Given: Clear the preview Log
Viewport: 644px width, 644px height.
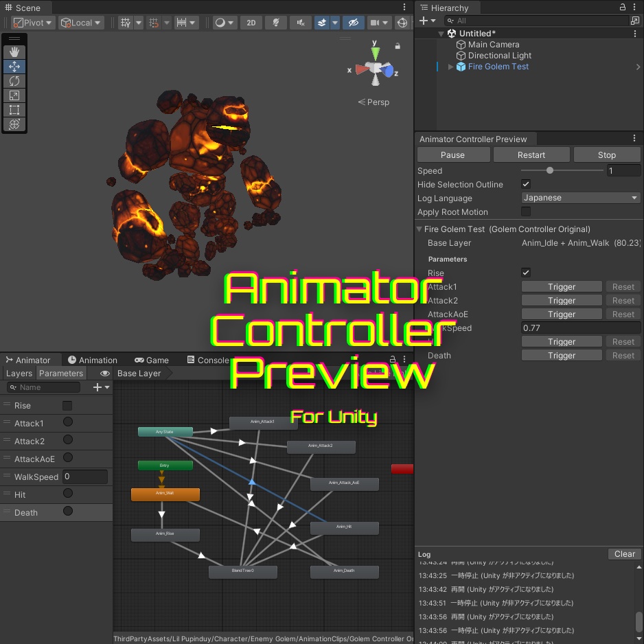Looking at the screenshot, I should click(624, 554).
